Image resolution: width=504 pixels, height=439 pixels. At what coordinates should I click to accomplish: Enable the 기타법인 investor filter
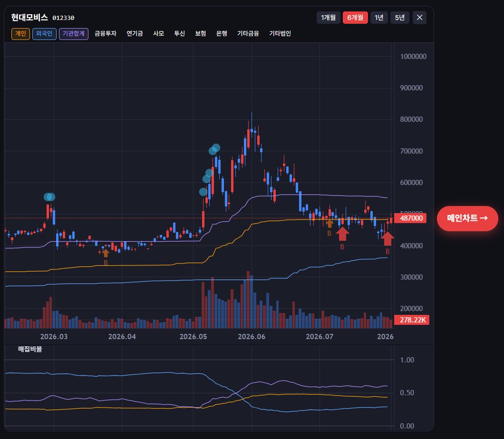[280, 33]
